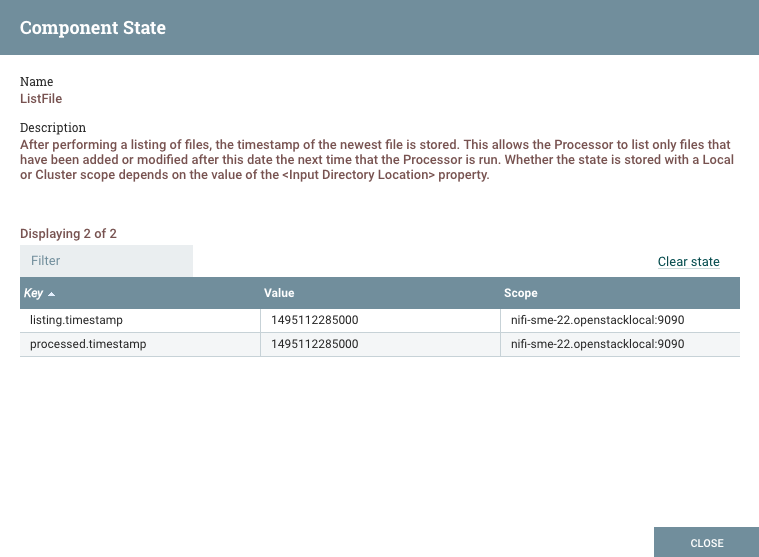759x557 pixels.
Task: Click the "Displaying 2 of 2" count text
Action: click(x=68, y=234)
